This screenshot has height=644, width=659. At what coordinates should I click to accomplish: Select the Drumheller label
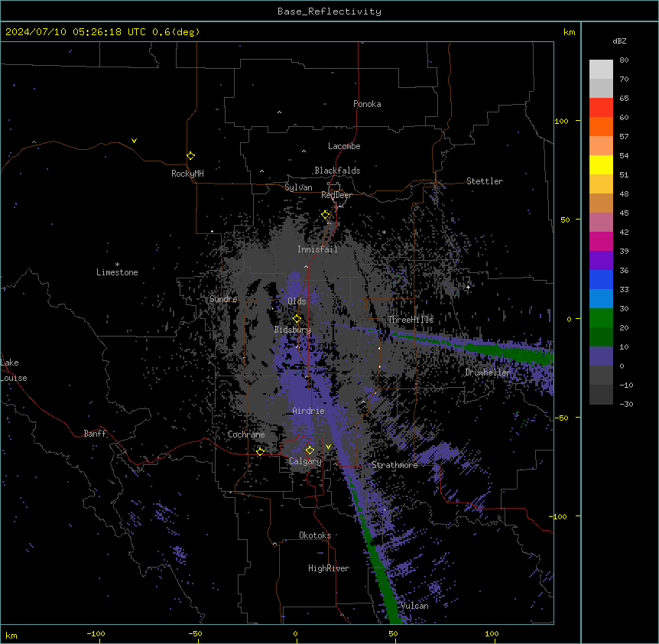point(488,372)
